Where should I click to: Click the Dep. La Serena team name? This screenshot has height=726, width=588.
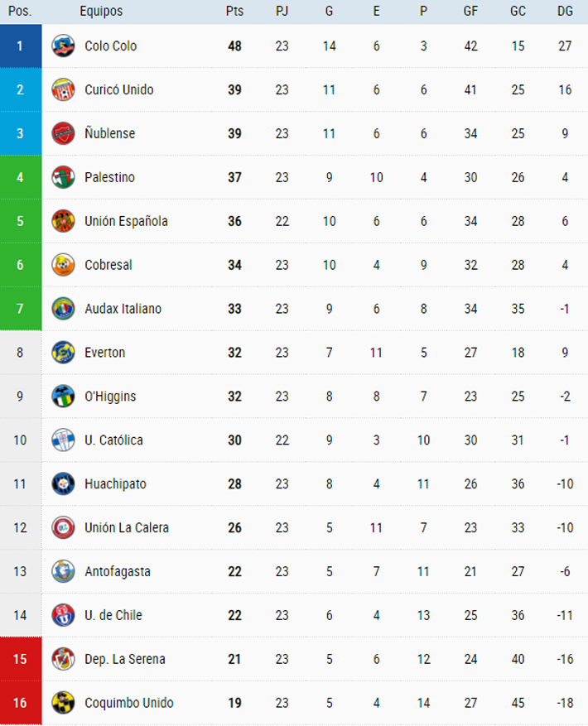[x=125, y=659]
